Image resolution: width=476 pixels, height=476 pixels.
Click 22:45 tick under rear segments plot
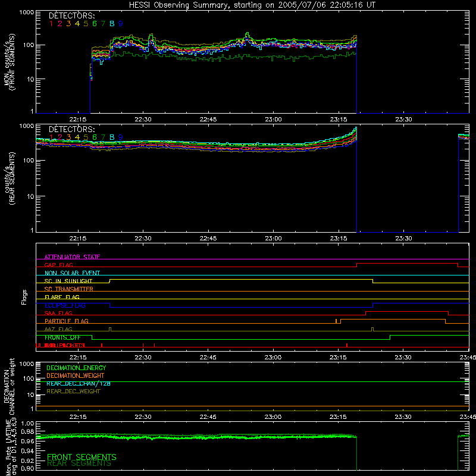[x=208, y=239]
